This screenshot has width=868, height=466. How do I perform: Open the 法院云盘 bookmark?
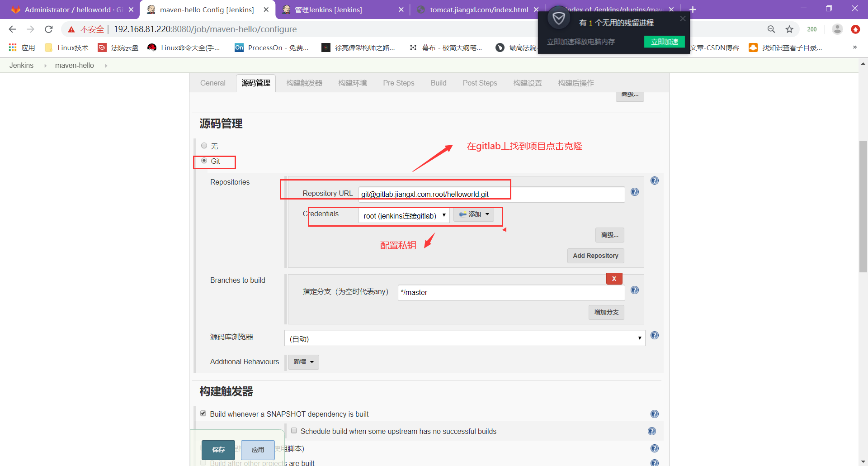click(118, 48)
